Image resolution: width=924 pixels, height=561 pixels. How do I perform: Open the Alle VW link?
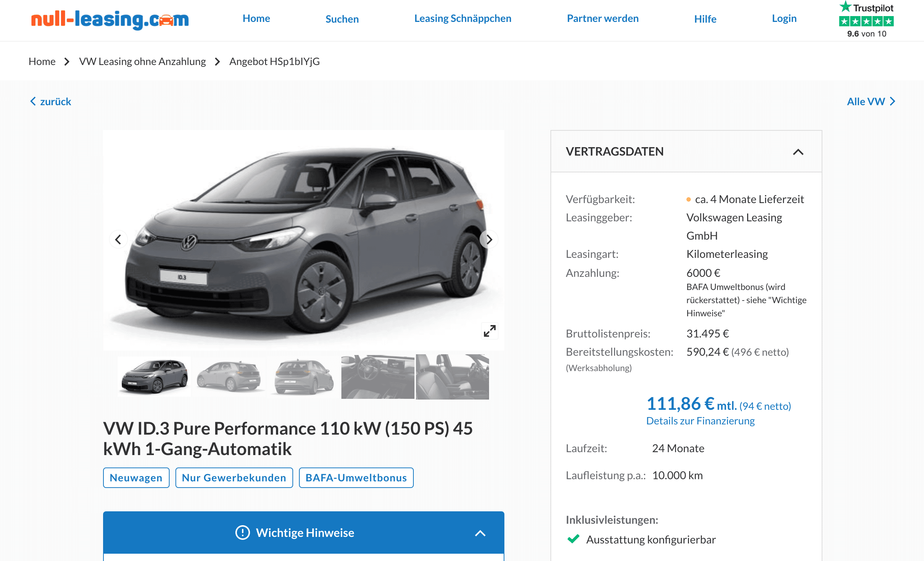(871, 102)
